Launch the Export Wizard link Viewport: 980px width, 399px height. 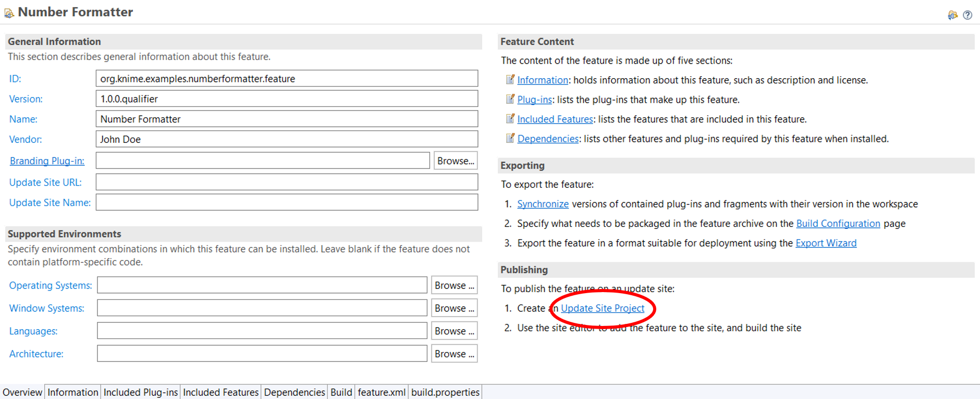pyautogui.click(x=826, y=243)
